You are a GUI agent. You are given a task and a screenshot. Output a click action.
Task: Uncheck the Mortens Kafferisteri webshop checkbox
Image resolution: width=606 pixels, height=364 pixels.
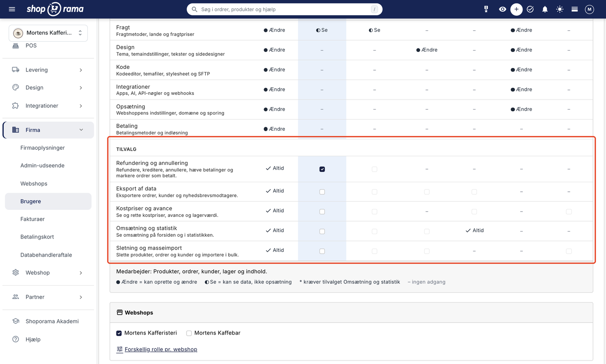click(x=119, y=333)
